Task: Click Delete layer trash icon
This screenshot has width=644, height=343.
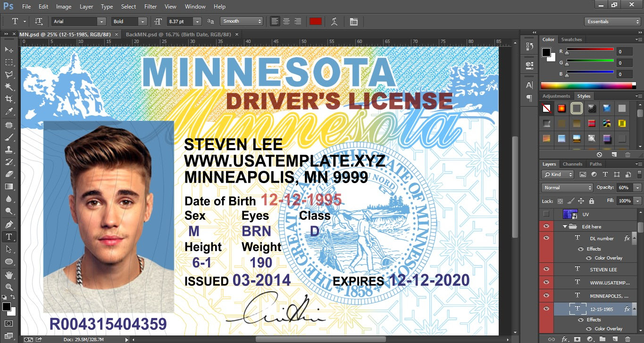Action: [627, 339]
